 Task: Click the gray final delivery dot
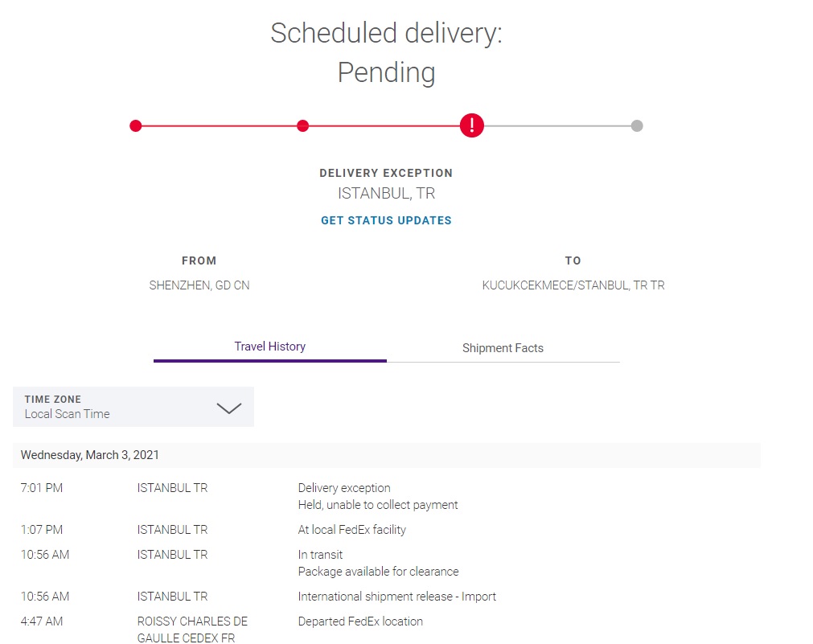637,126
